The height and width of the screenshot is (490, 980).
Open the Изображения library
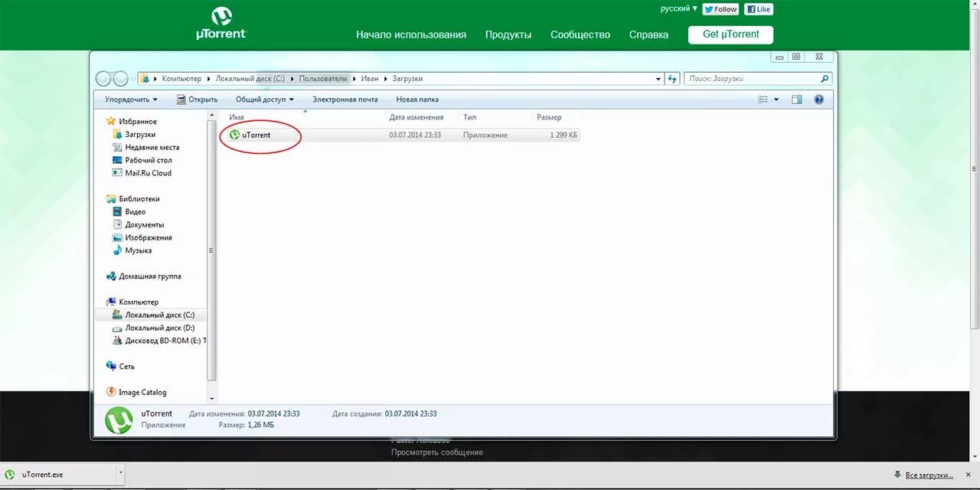[x=149, y=238]
